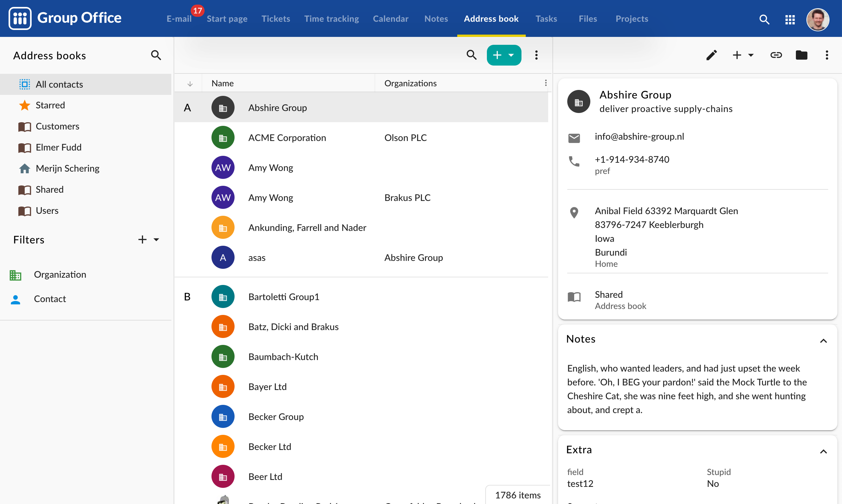Create a new contact with the teal plus button
The image size is (842, 504).
tap(496, 55)
